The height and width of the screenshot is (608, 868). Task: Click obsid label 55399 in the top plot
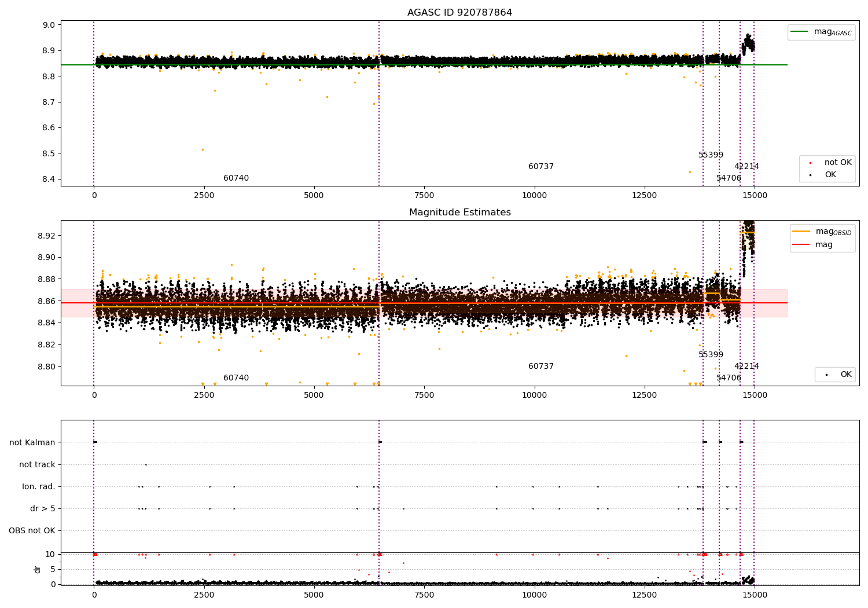(711, 155)
